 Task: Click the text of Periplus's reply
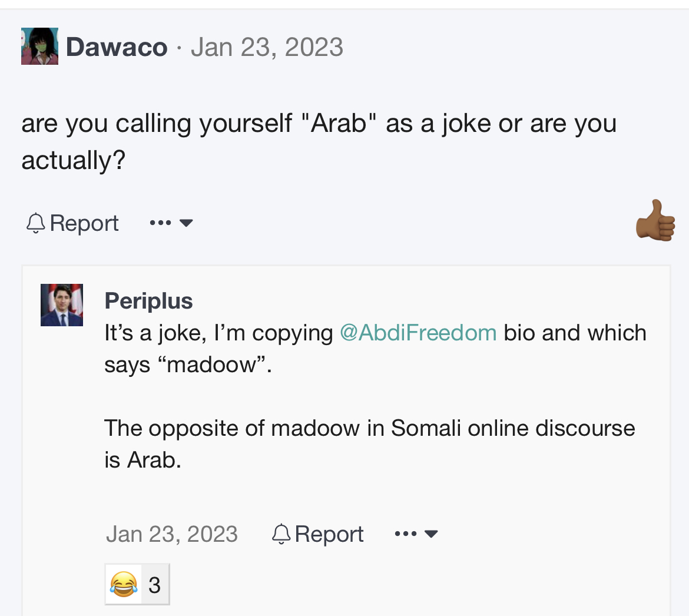[x=375, y=396]
